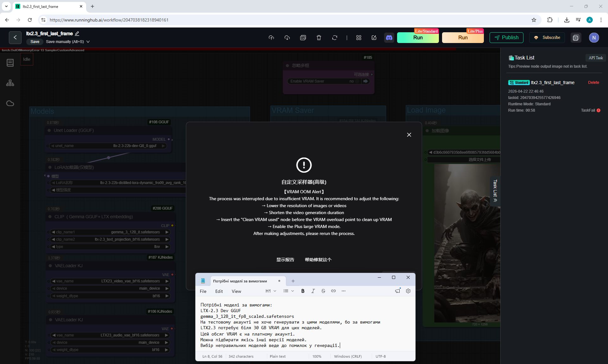Viewport: 608px width, 364px height.
Task: Open the Notepad View menu
Action: pyautogui.click(x=236, y=291)
